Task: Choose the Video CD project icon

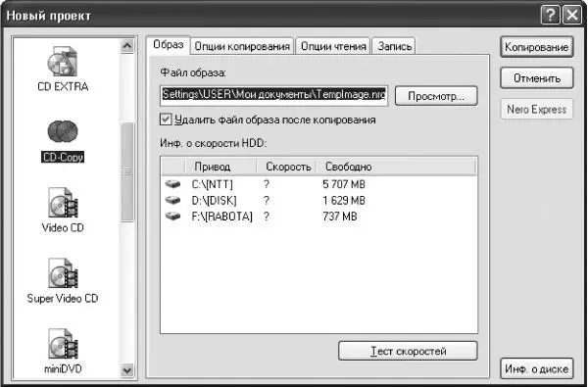Action: click(x=63, y=203)
